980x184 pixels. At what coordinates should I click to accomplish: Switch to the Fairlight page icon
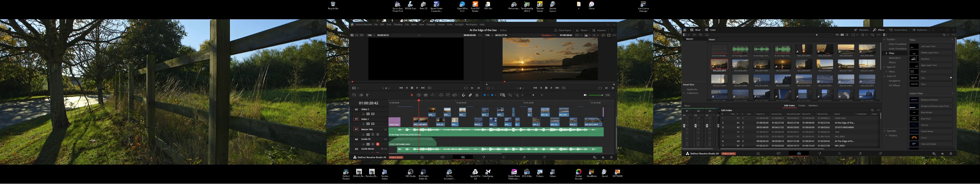524,157
